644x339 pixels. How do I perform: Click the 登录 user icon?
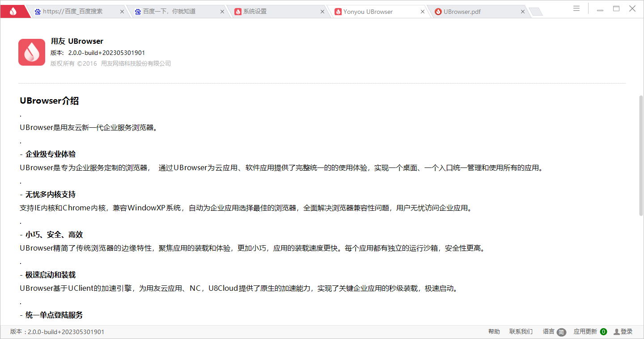[x=617, y=332]
